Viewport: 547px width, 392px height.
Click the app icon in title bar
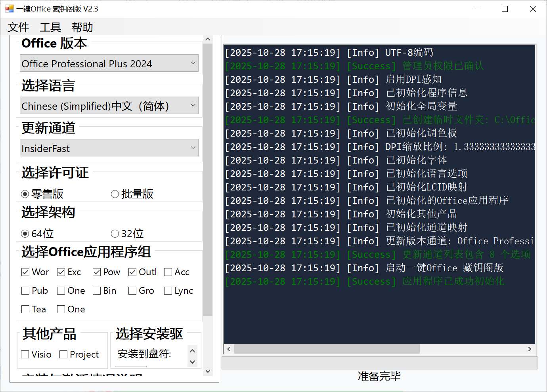pos(9,9)
